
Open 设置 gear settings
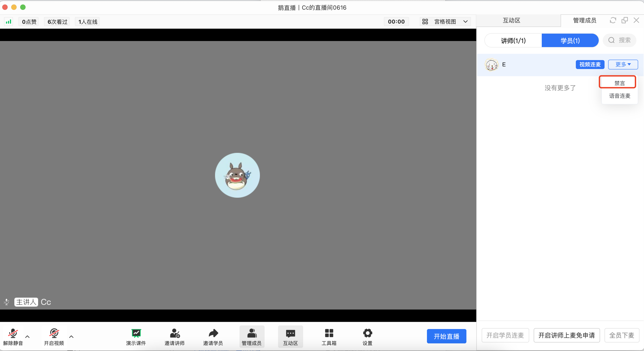tap(368, 336)
